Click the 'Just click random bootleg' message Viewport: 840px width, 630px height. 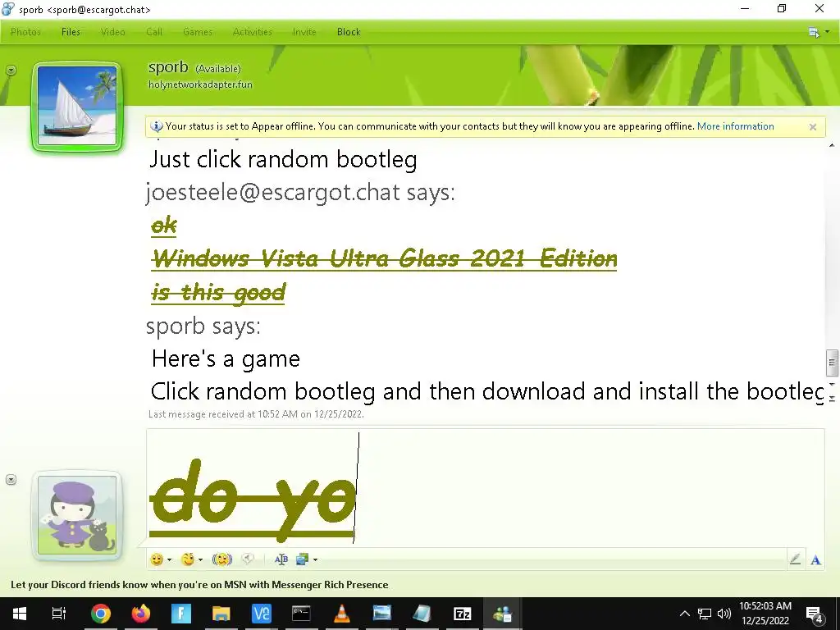283,159
